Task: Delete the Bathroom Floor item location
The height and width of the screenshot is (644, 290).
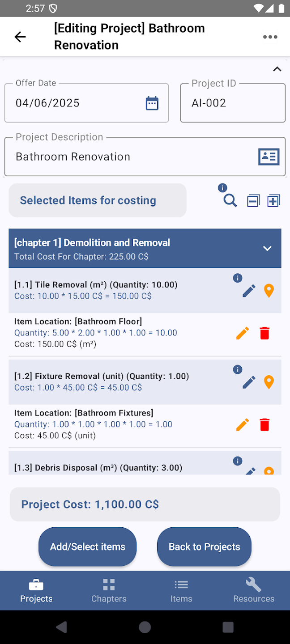Action: coord(264,333)
